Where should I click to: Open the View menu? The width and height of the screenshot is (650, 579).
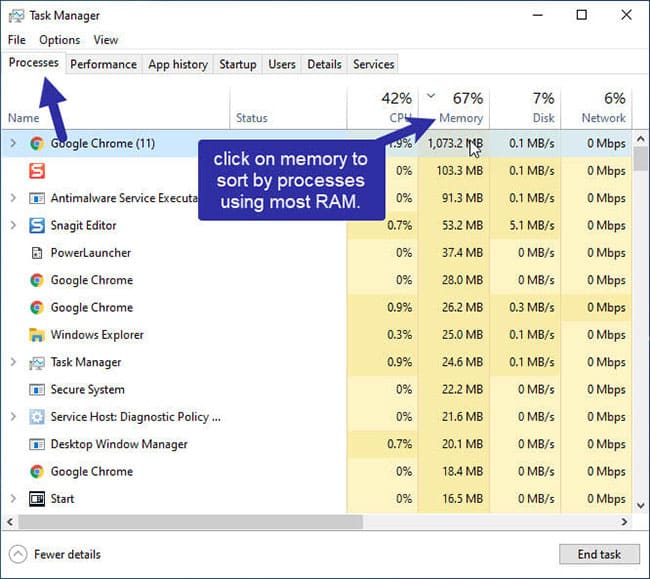tap(105, 40)
